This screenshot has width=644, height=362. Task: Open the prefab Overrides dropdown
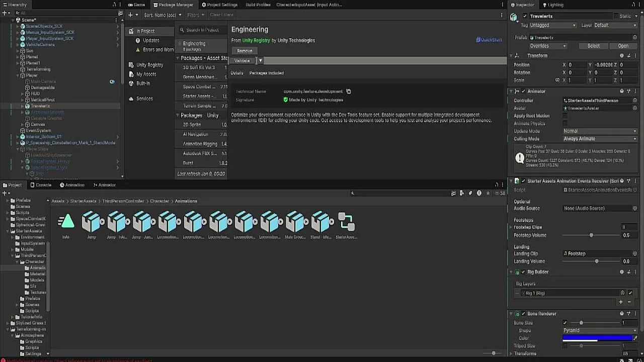tap(548, 46)
